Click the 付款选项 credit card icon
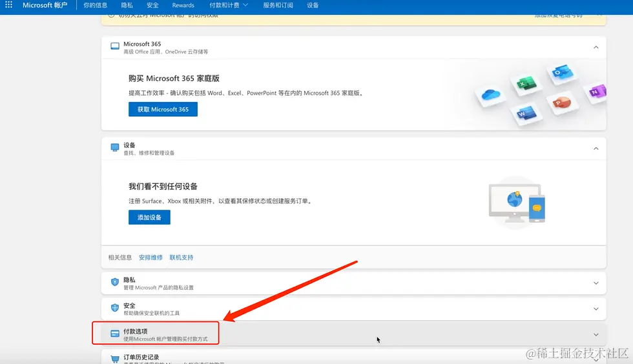The image size is (633, 364). [115, 334]
